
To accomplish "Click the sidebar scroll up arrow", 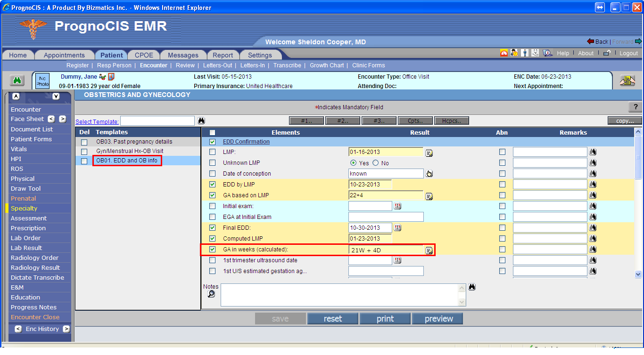I will coord(16,97).
